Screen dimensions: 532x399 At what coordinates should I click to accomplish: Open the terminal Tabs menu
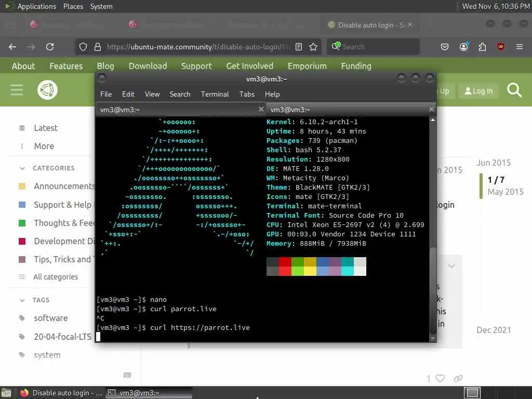pos(247,95)
